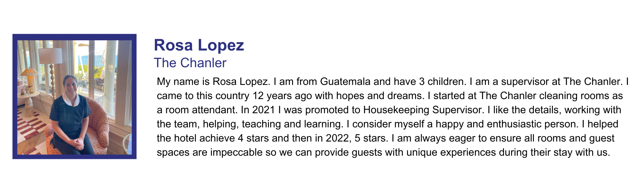The width and height of the screenshot is (644, 193).
Task: Click the phrase "12 years ago"
Action: 282,96
